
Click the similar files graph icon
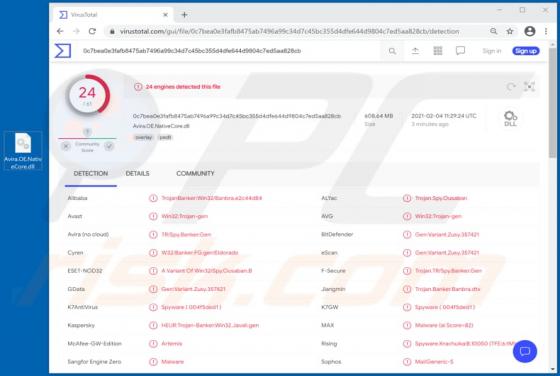pyautogui.click(x=529, y=86)
